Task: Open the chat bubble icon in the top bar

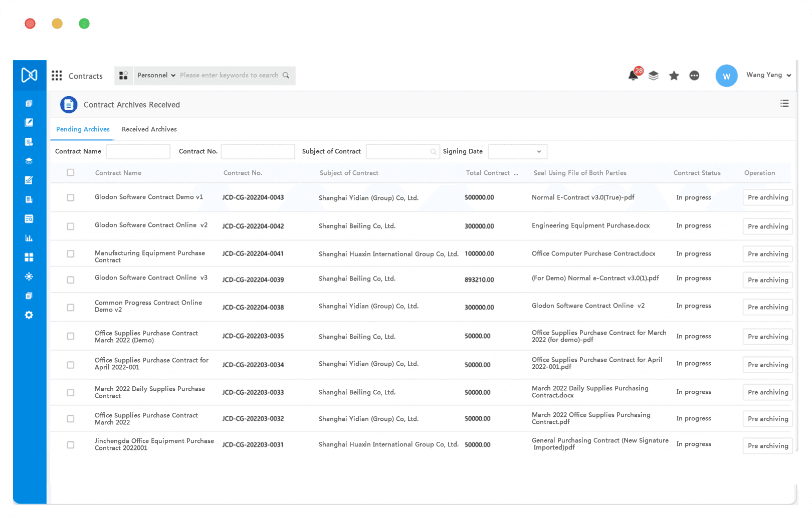Action: [x=694, y=76]
